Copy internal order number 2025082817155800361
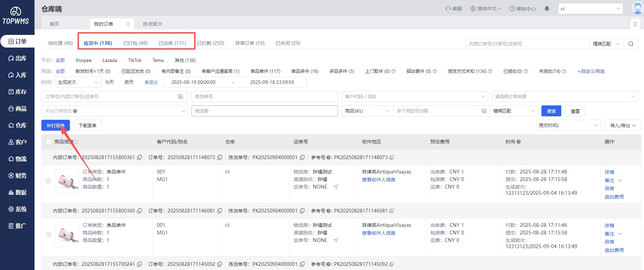 click(139, 157)
